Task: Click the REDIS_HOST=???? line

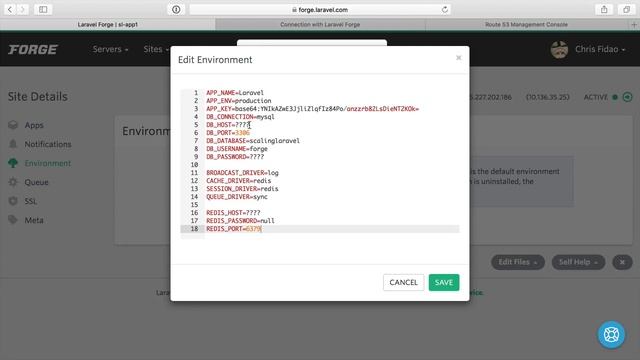Action: [x=233, y=213]
